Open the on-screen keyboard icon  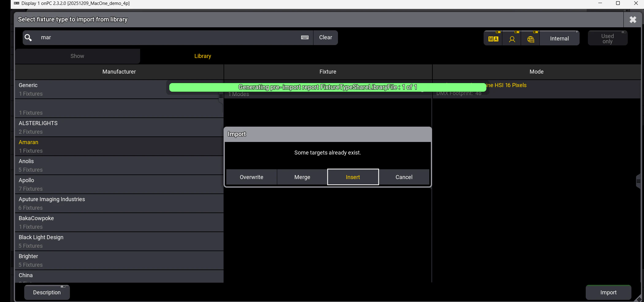click(x=305, y=37)
